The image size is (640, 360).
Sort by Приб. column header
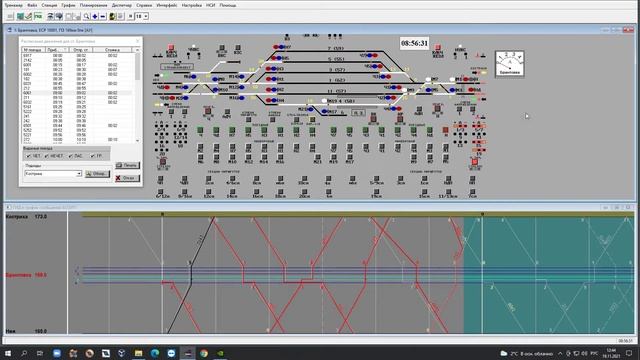[x=58, y=50]
